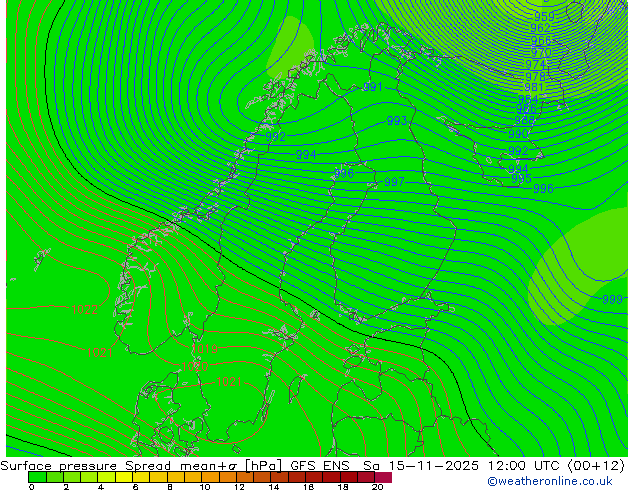
Task: Select the 962 contour label
Action: [540, 28]
